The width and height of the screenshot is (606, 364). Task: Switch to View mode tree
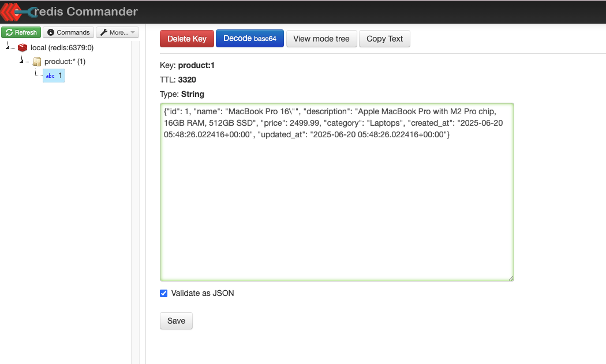click(x=321, y=39)
